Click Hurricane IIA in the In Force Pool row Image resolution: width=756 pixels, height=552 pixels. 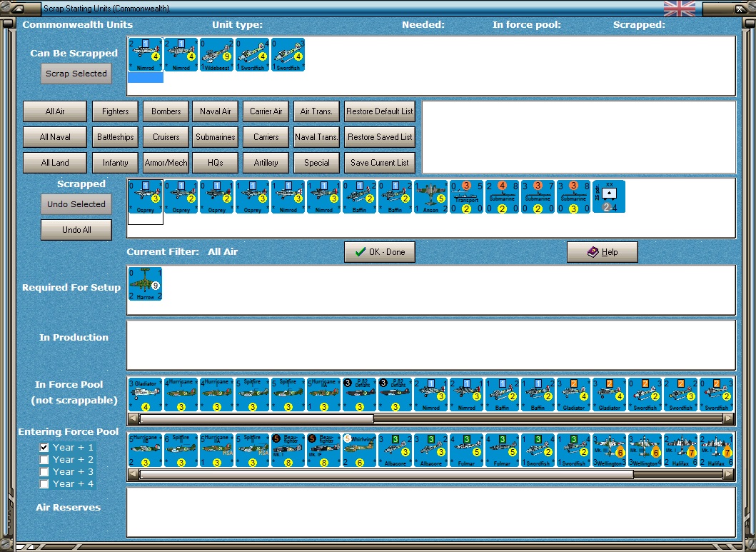323,394
